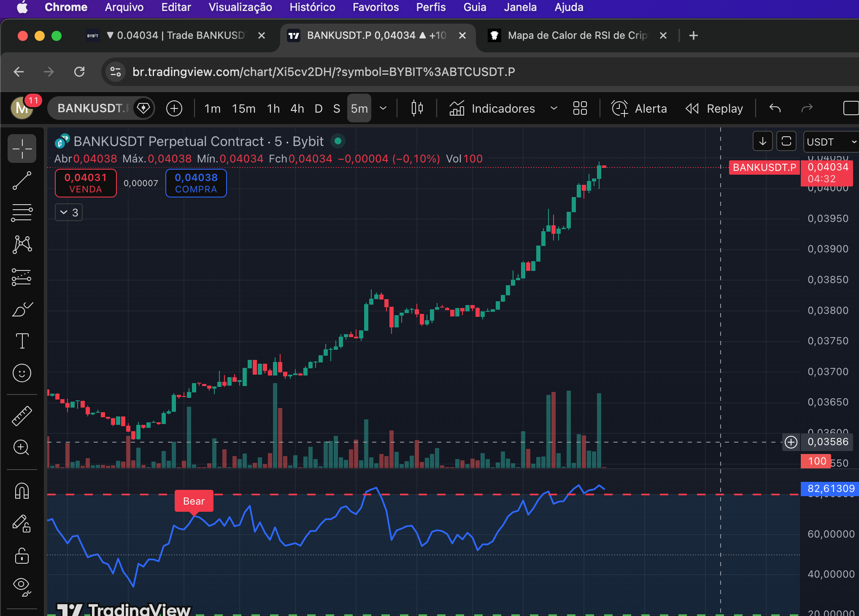Viewport: 859px width, 616px height.
Task: Switch to Mapa de Calor RSI tab
Action: (577, 35)
